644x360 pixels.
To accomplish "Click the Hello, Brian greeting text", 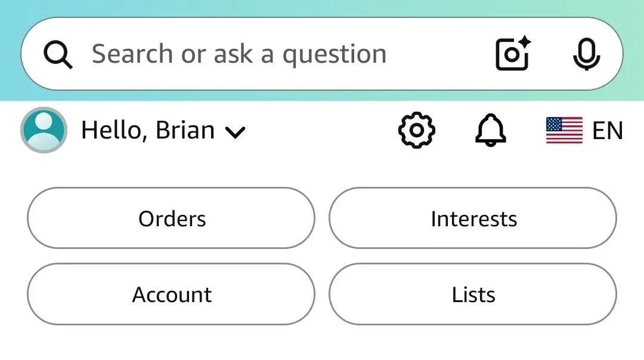I will coord(147,130).
